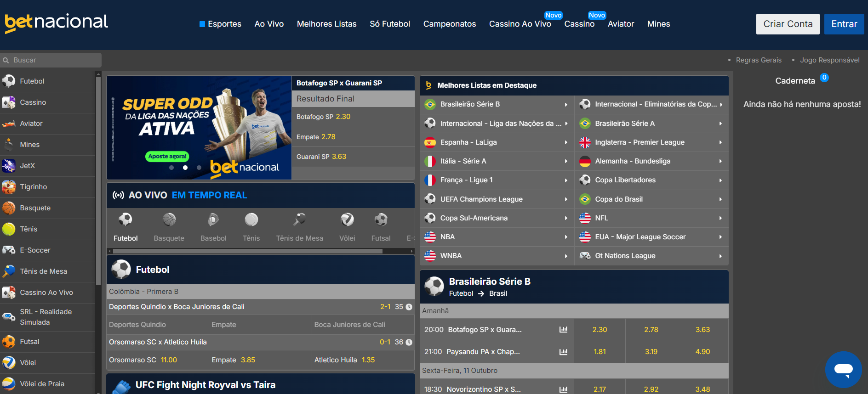868x394 pixels.
Task: Select the first banner carousel dot
Action: pyautogui.click(x=171, y=168)
